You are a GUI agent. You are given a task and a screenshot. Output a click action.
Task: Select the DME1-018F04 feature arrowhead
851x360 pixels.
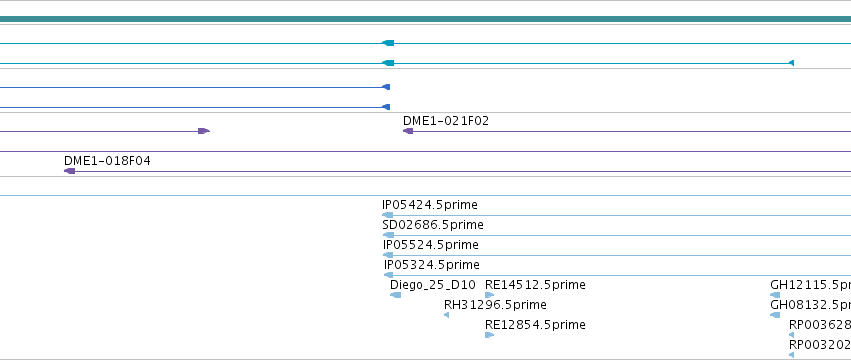tap(69, 171)
